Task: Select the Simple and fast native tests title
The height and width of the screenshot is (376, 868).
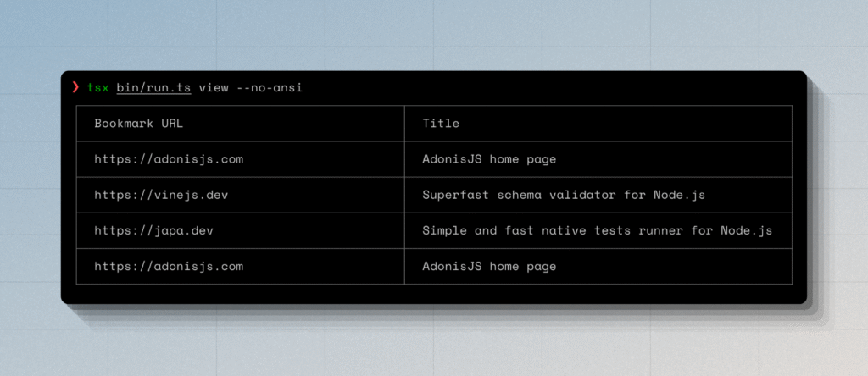Action: pyautogui.click(x=597, y=230)
